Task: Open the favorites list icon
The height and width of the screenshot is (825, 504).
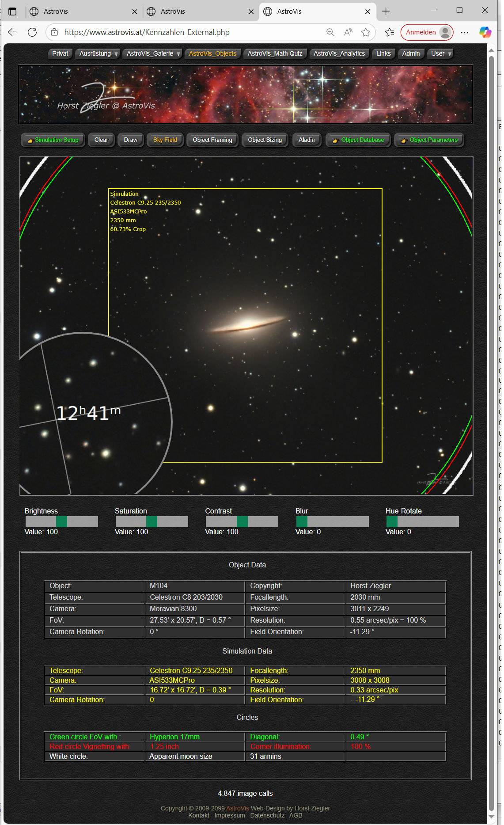Action: coord(389,32)
